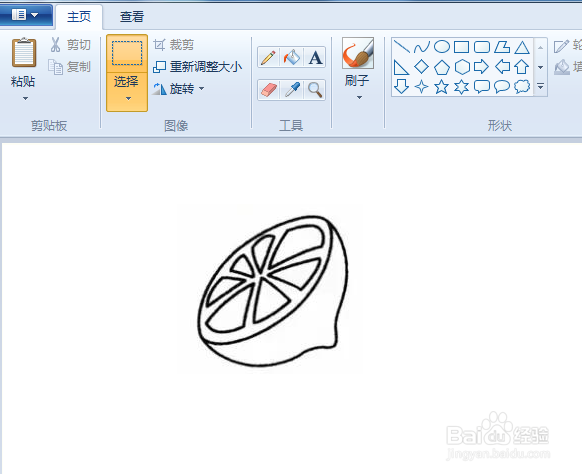
Task: Select the Magnifier tool
Action: tap(315, 90)
